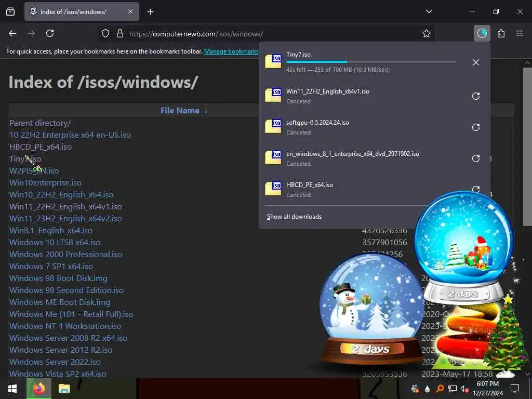The height and width of the screenshot is (399, 532).
Task: Click the Win10_22H2_English_x64.iso link
Action: (61, 195)
